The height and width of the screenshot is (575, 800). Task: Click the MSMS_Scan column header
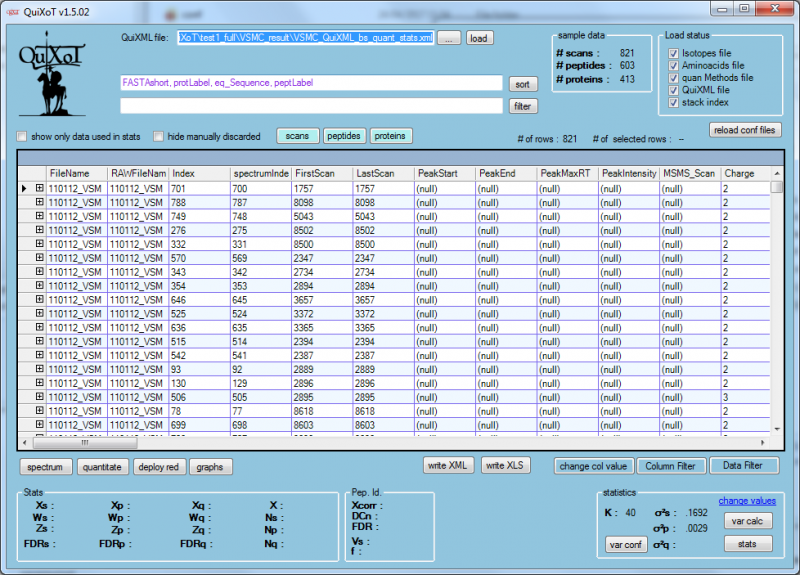point(690,173)
